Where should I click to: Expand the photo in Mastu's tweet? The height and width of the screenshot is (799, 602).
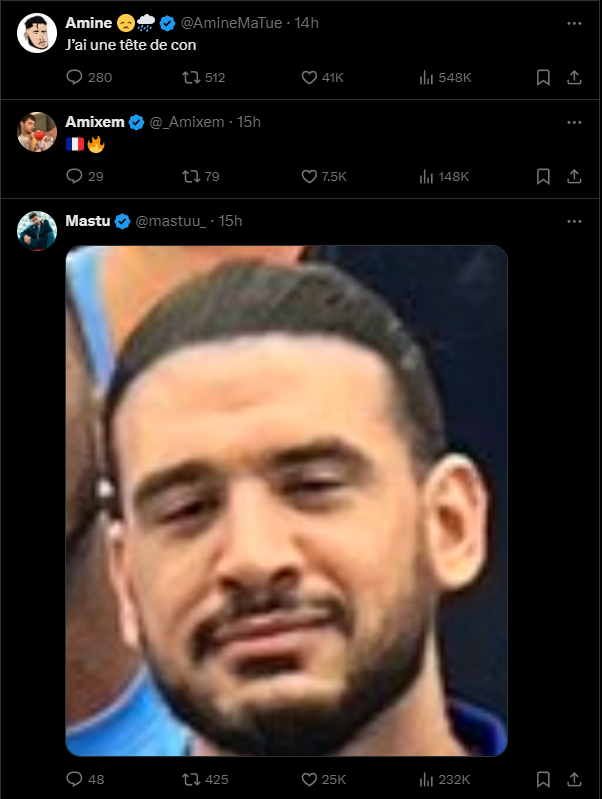[x=286, y=500]
